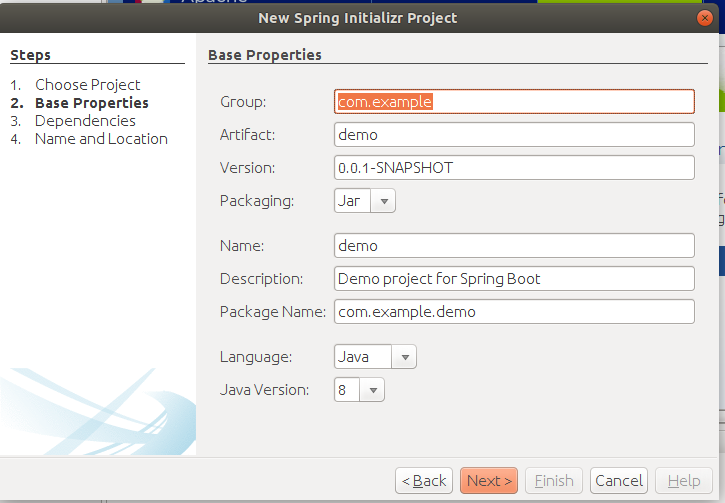Click the Packaging label
The height and width of the screenshot is (503, 725).
[x=257, y=201]
